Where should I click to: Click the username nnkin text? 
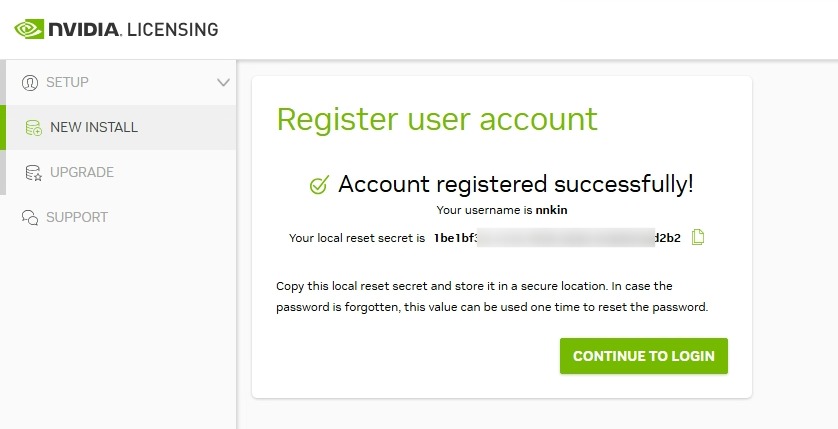click(552, 210)
